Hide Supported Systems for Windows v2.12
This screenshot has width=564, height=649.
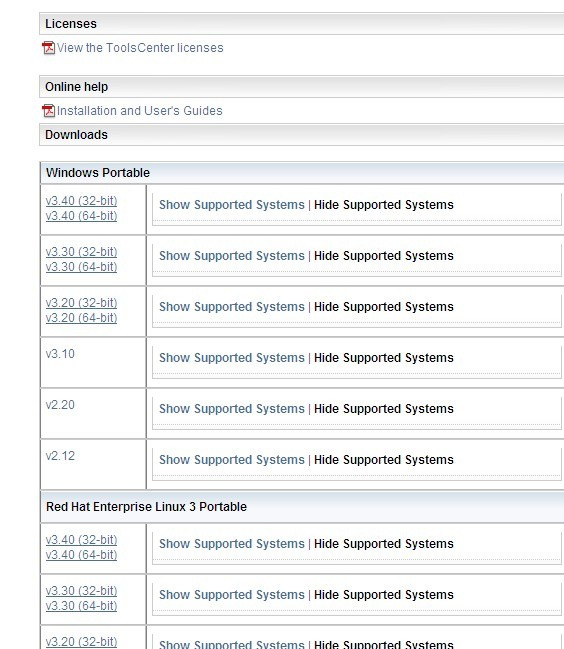coord(384,459)
